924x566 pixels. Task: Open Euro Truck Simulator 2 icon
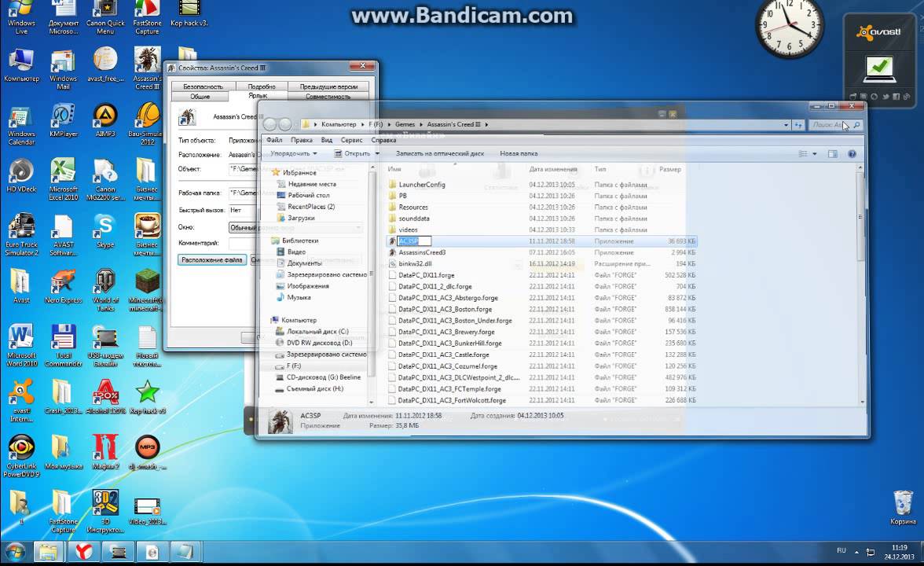tap(21, 235)
